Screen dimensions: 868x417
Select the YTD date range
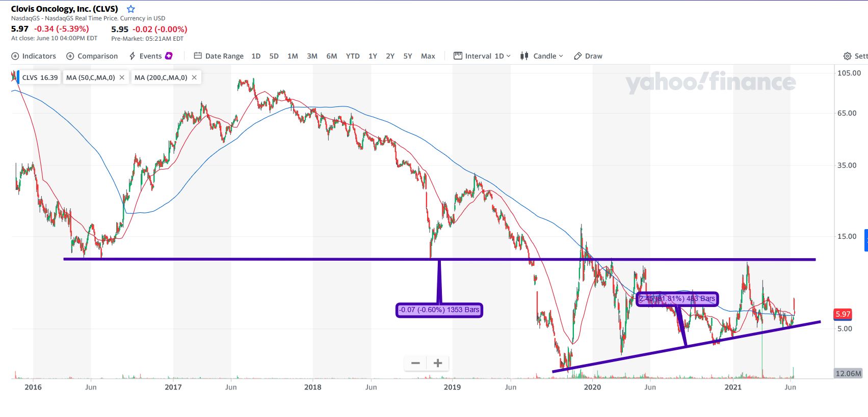coord(353,56)
